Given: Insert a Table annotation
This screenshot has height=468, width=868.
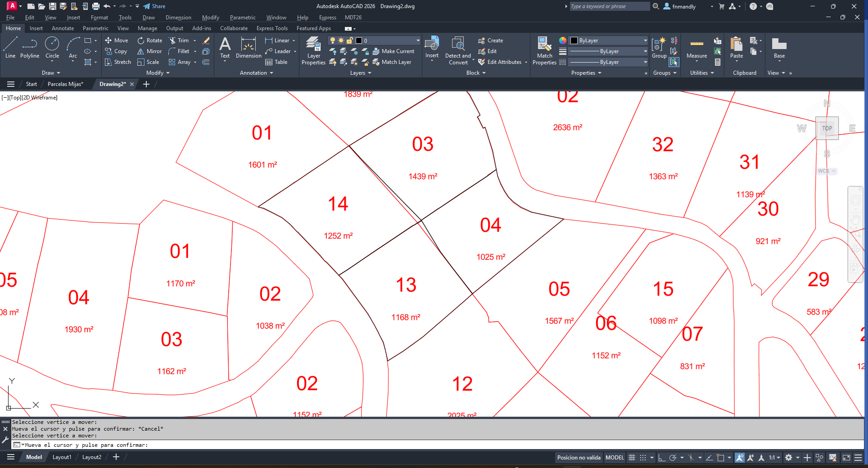Looking at the screenshot, I should point(276,62).
